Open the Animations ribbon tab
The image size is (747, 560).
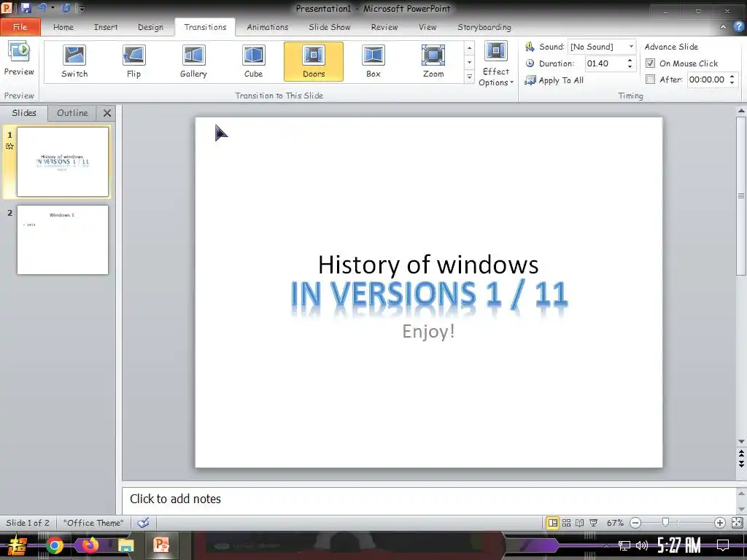point(268,27)
